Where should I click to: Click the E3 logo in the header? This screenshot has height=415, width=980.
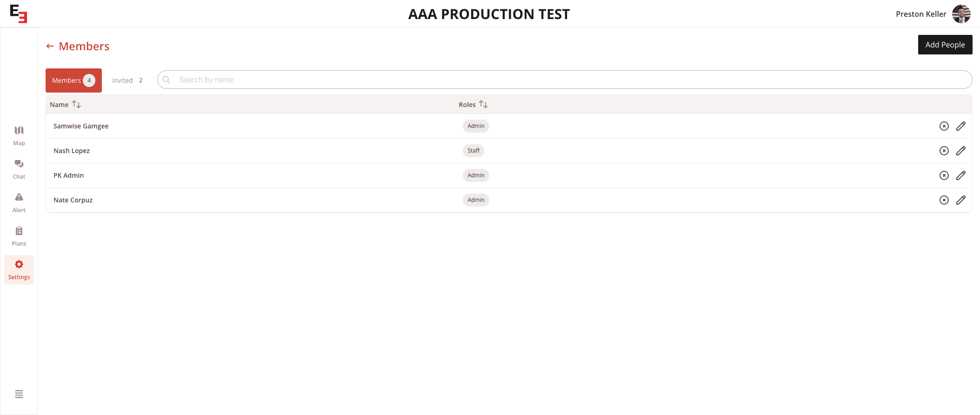pyautogui.click(x=19, y=13)
